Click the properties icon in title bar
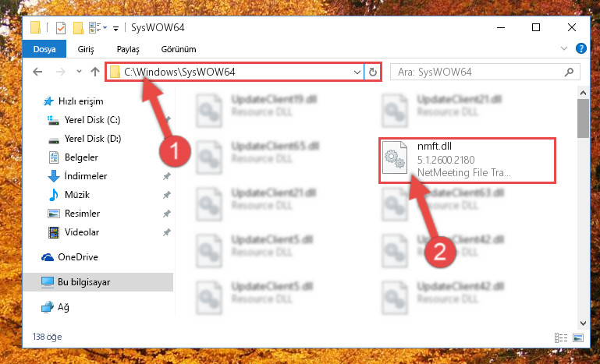Screen dimensions: 600x364 coord(60,28)
